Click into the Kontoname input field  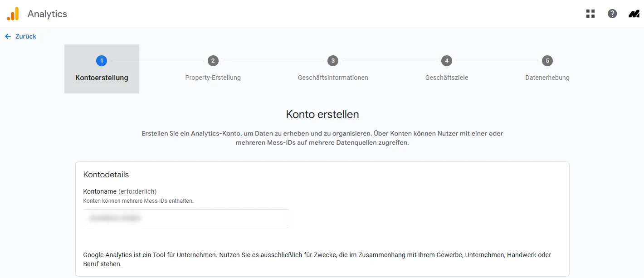pos(186,218)
